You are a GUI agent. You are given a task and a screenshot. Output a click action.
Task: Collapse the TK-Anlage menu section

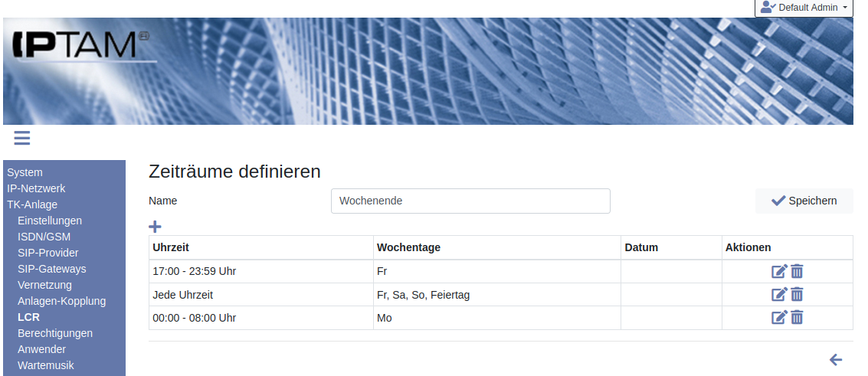point(32,204)
